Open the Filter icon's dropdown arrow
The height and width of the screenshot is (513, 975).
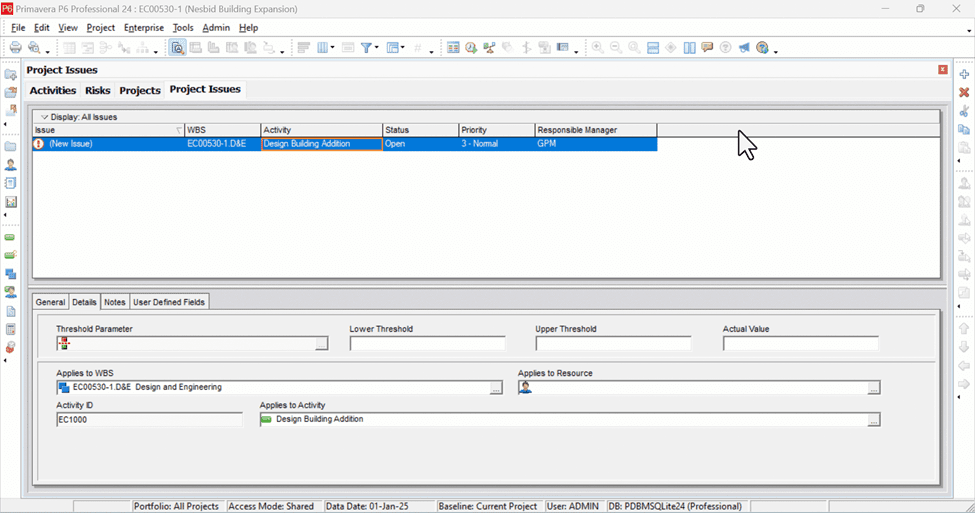tap(377, 48)
